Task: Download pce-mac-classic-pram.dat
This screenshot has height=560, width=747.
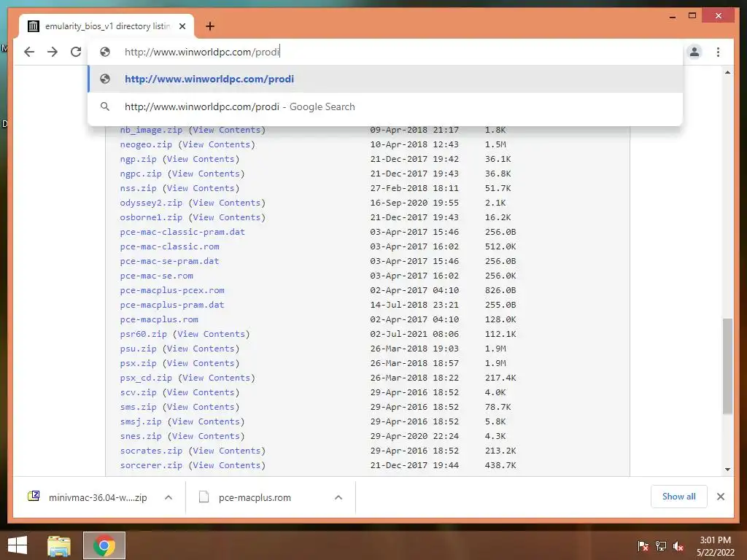Action: pyautogui.click(x=182, y=232)
